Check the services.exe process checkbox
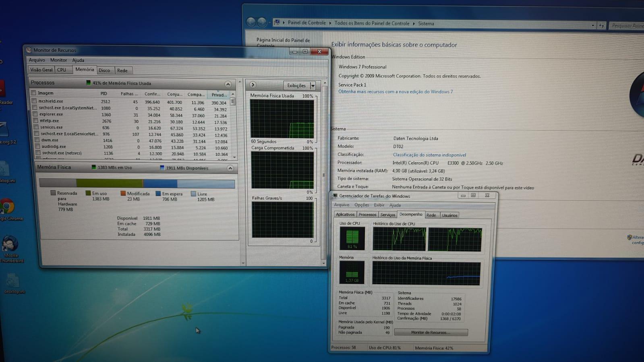Viewport: 644px width, 362px height. tap(36, 127)
